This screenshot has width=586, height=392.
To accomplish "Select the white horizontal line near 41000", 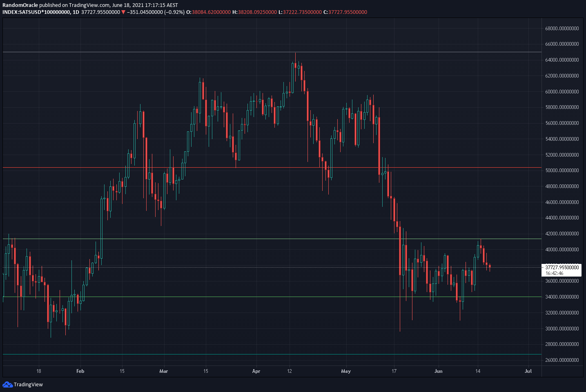I will pos(272,239).
